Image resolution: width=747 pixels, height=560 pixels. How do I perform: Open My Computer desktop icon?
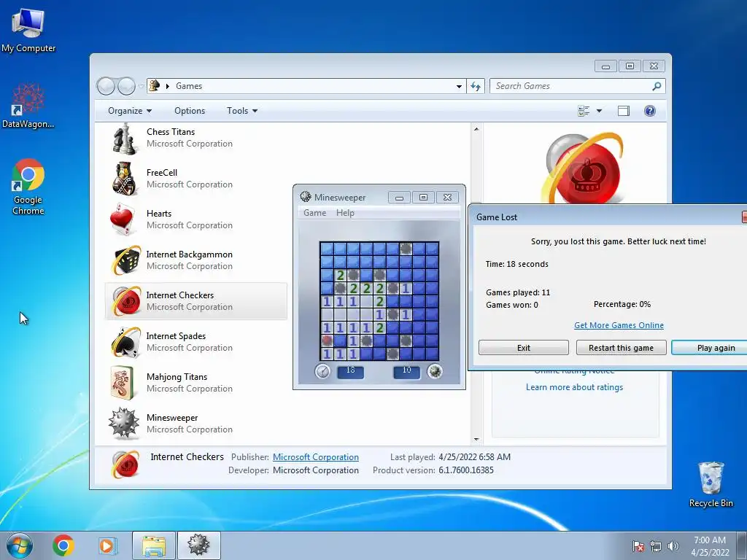pos(28,31)
